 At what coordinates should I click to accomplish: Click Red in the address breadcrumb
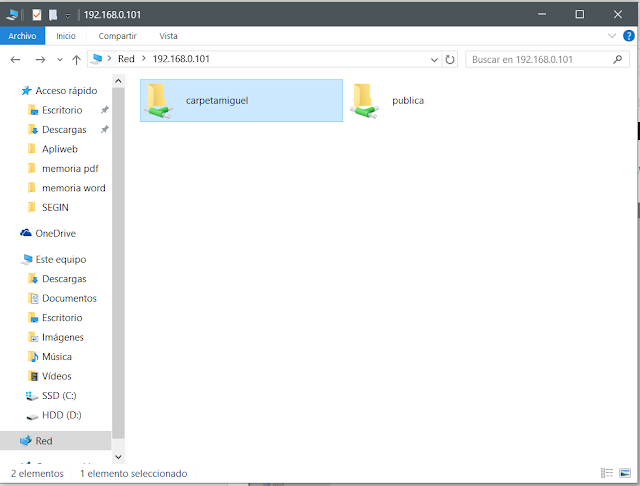[126, 59]
